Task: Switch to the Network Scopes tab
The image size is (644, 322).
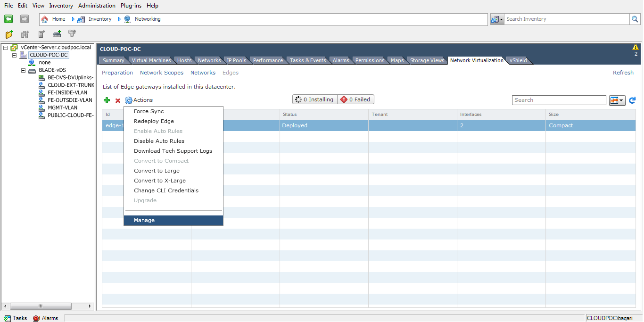Action: [162, 73]
